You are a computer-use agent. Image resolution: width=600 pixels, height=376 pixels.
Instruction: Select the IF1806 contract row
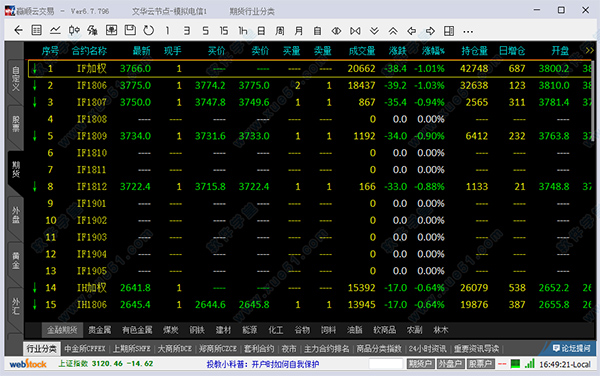(310, 85)
